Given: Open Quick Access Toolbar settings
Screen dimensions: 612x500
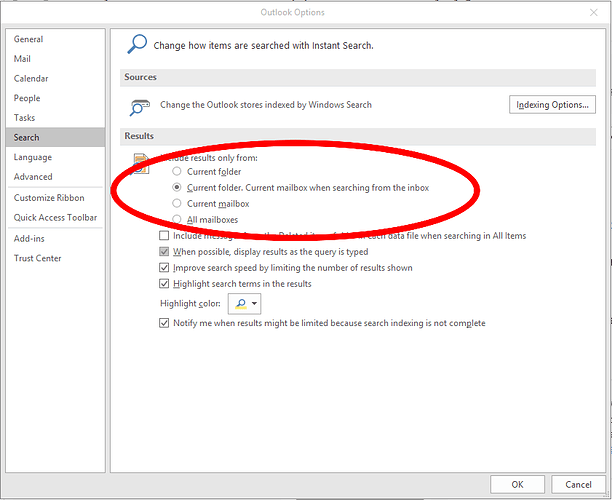Looking at the screenshot, I should [x=55, y=217].
